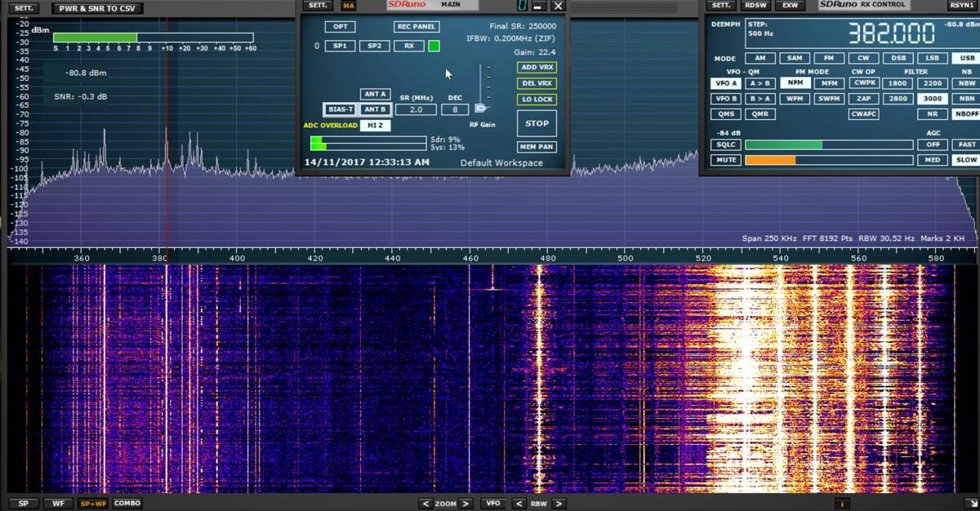980x511 pixels.
Task: Open the MEM PAN memory panel
Action: click(537, 147)
